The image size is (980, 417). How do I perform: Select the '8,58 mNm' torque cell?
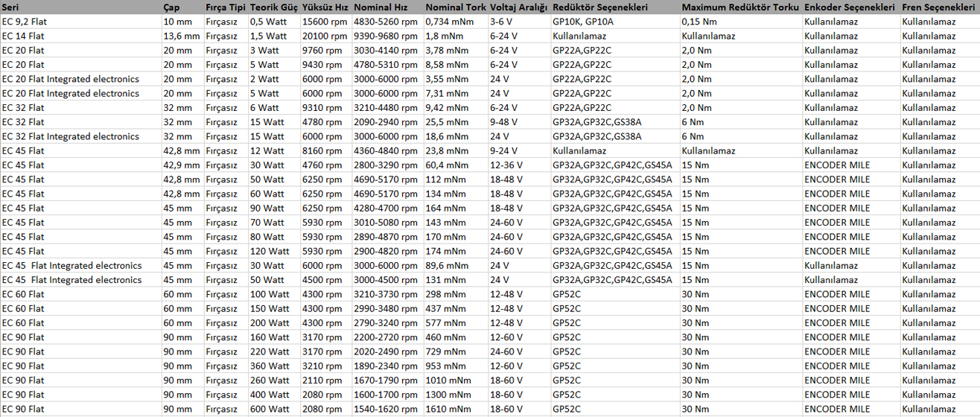tap(456, 65)
